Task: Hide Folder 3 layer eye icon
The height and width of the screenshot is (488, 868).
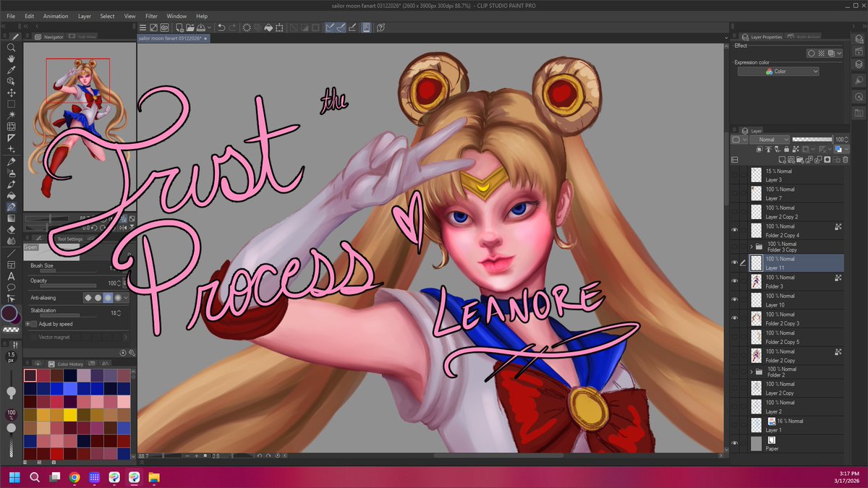Action: pos(735,281)
